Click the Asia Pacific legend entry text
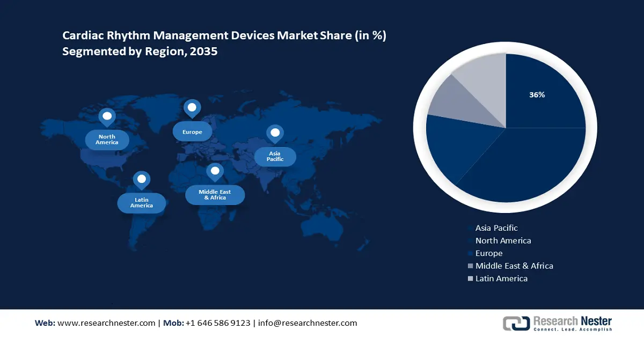This screenshot has height=337, width=644. pos(496,228)
